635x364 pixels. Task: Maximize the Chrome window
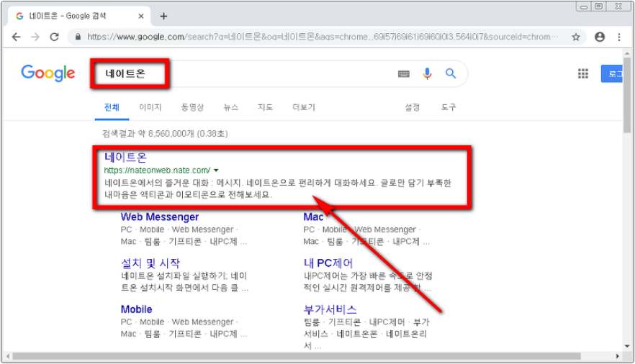[598, 6]
